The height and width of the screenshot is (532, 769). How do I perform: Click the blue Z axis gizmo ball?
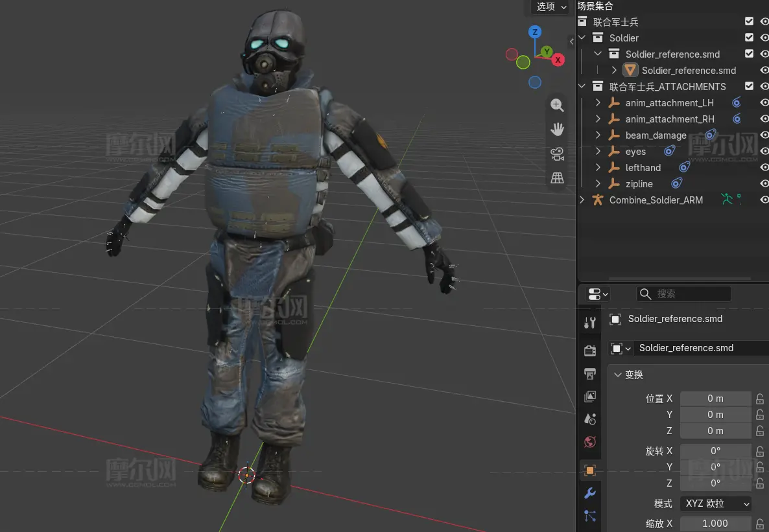coord(534,32)
